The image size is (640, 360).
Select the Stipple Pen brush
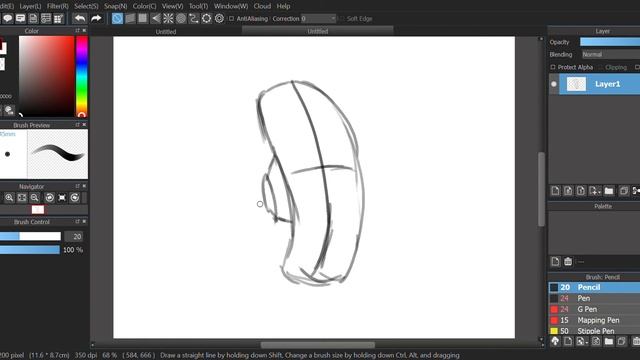coord(594,331)
